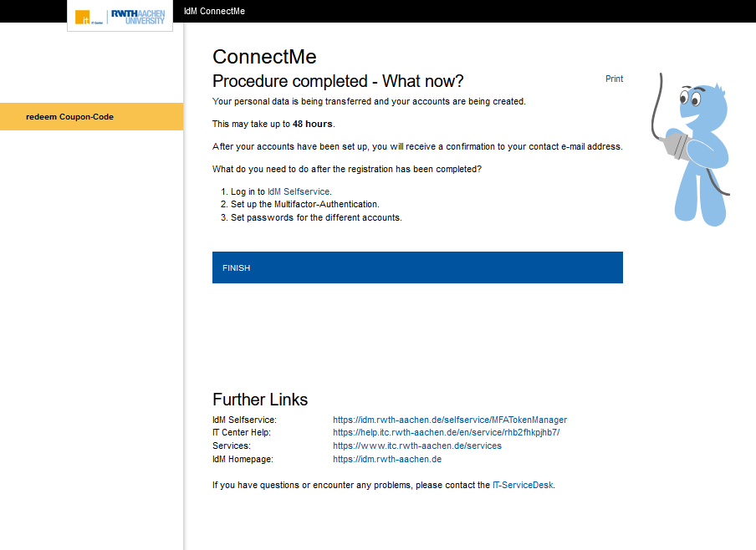
Task: Open the IdM Selfservice link in step 1
Action: pyautogui.click(x=299, y=191)
